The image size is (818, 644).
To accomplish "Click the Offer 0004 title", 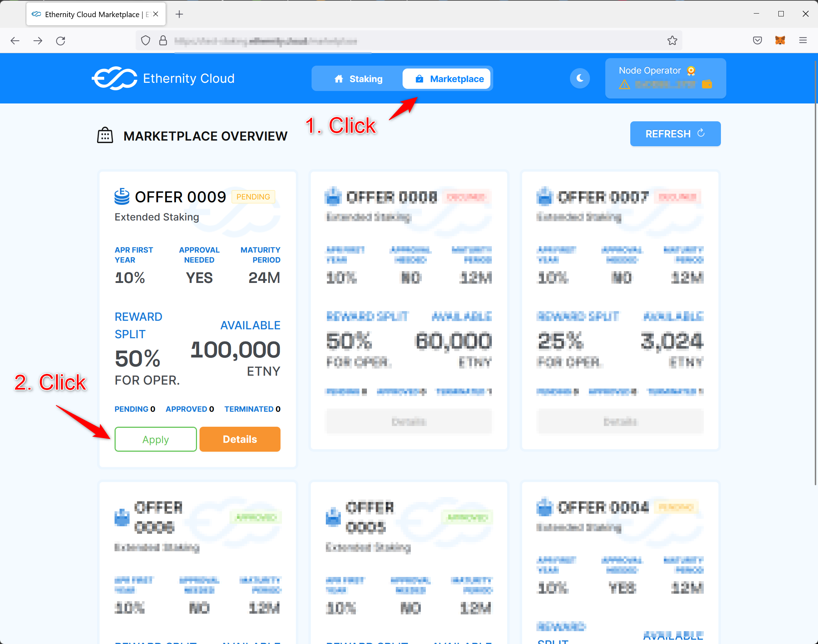I will click(603, 507).
